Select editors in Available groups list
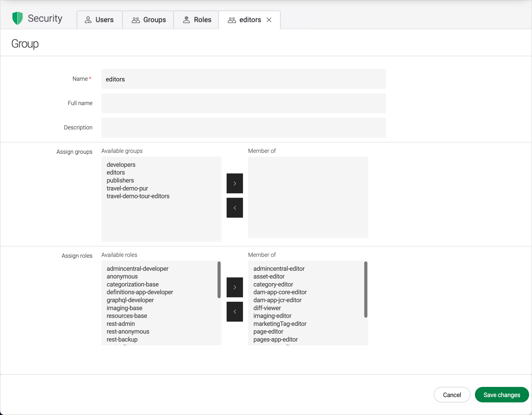Screen dimensions: 532x415 (116, 172)
